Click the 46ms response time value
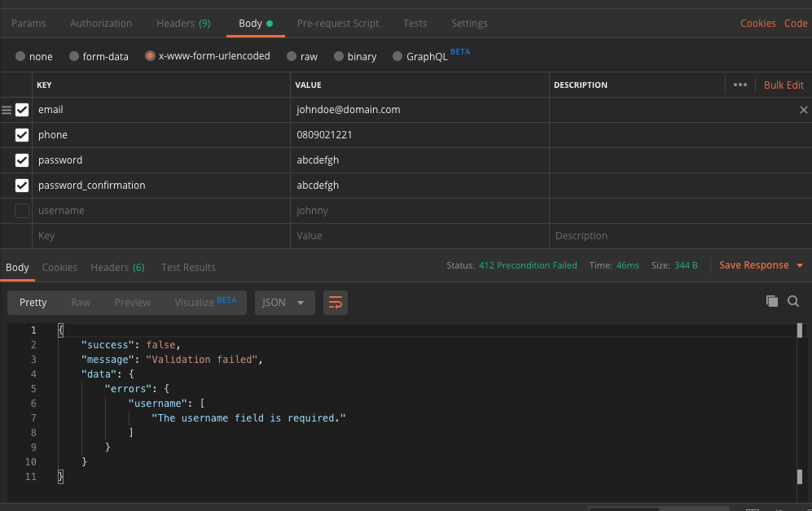 pyautogui.click(x=628, y=265)
